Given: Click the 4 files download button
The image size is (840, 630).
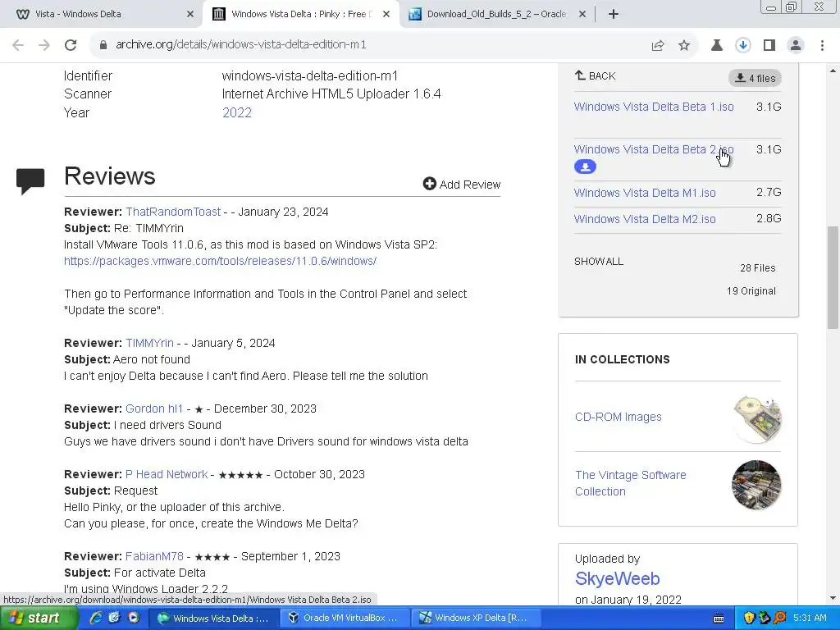Looking at the screenshot, I should pyautogui.click(x=755, y=78).
